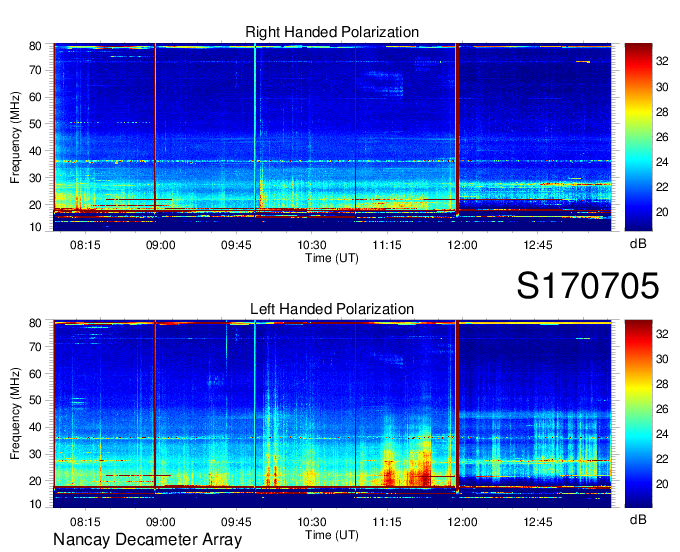This screenshot has width=680, height=552.
Task: Click the Left Handed plot colorbar
Action: tap(638, 414)
